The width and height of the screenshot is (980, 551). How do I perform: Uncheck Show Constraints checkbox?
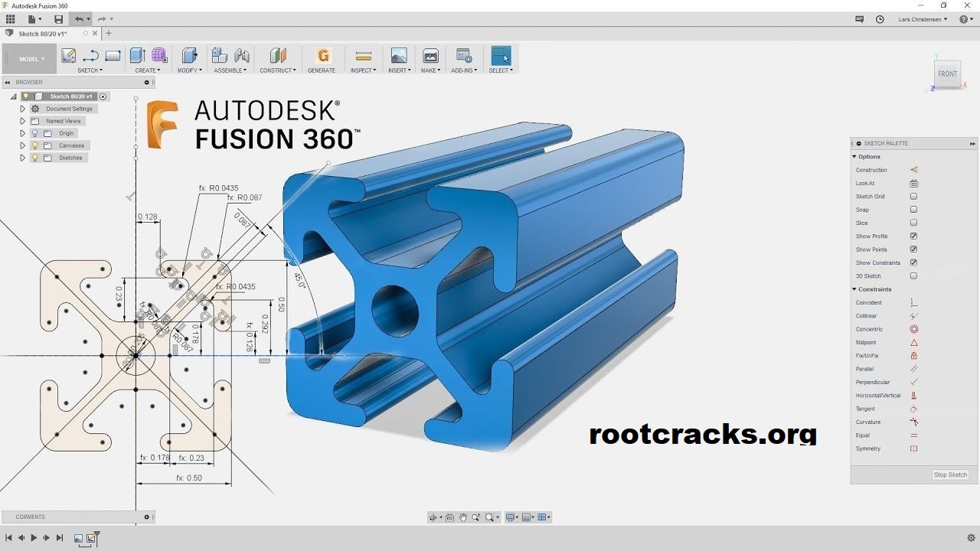pyautogui.click(x=913, y=262)
